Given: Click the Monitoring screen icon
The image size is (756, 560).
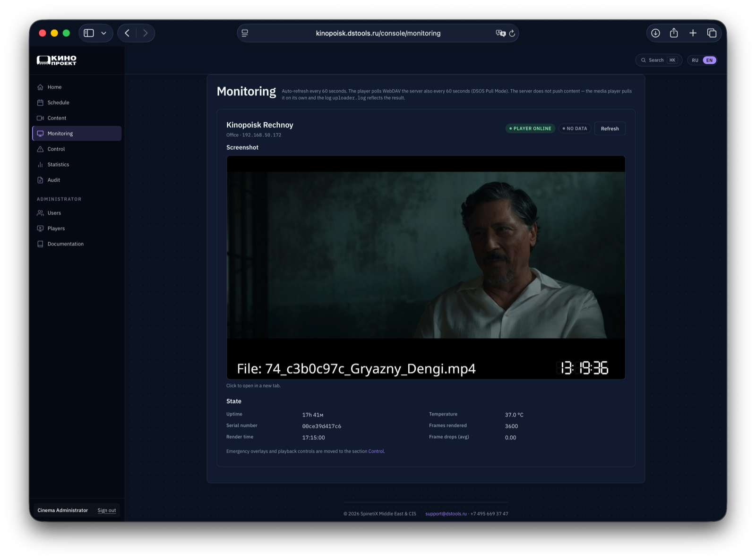Looking at the screenshot, I should click(40, 134).
